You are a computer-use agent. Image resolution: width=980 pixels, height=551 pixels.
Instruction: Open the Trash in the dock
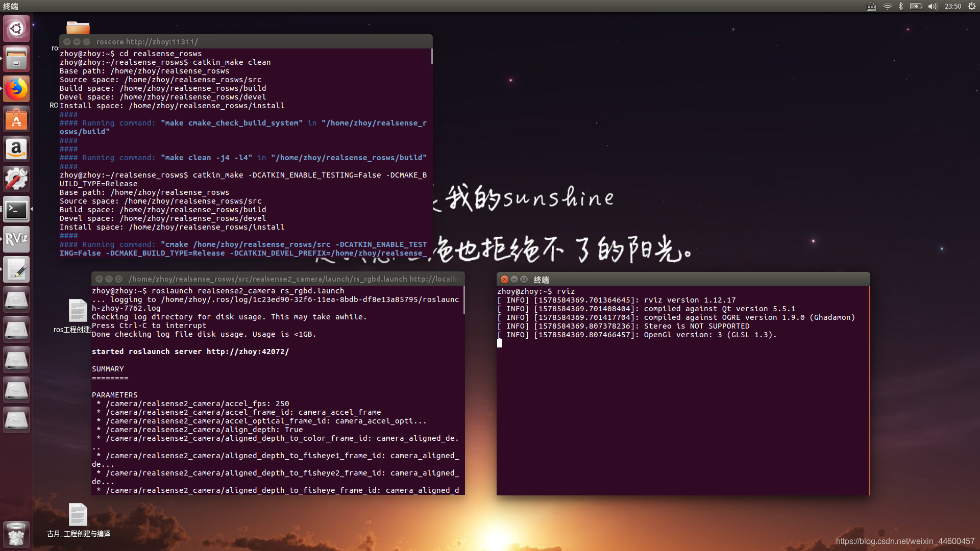(16, 534)
